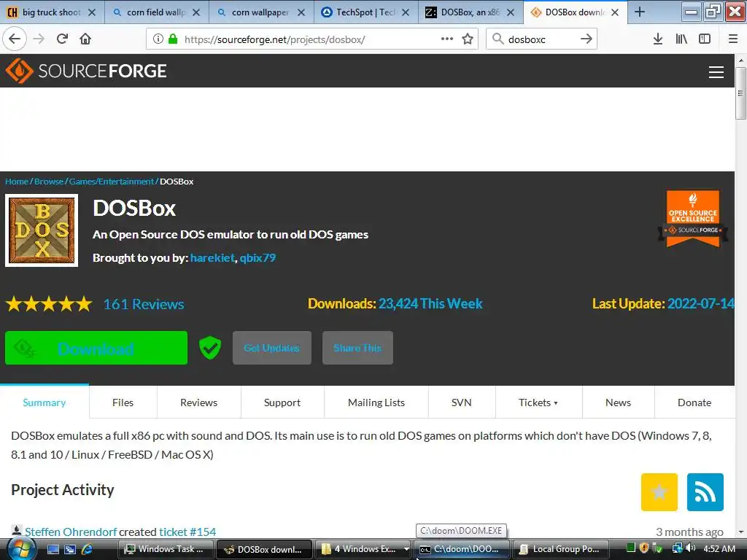Click the green Download button

coord(96,348)
